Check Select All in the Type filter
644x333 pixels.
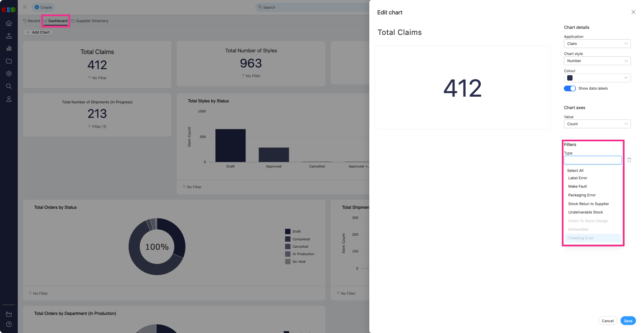575,171
